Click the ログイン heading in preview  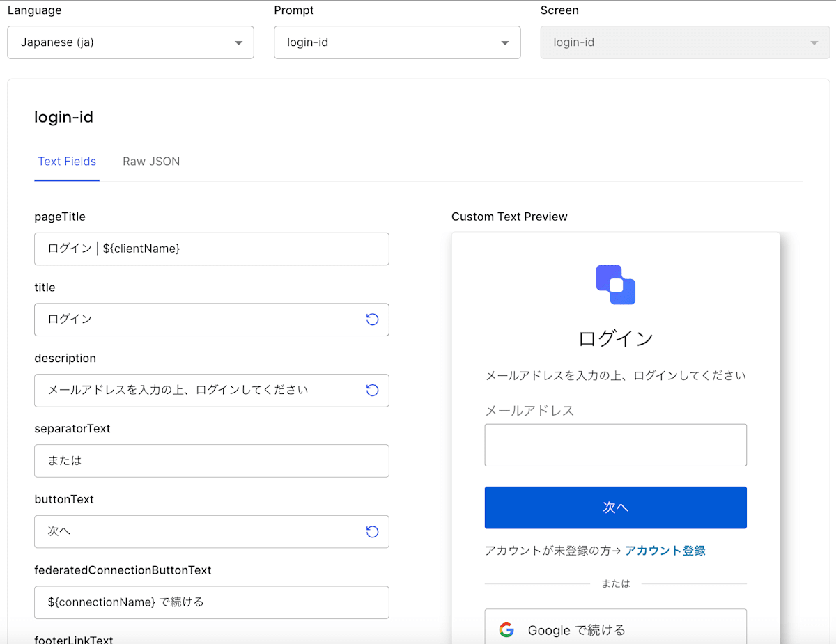tap(616, 338)
